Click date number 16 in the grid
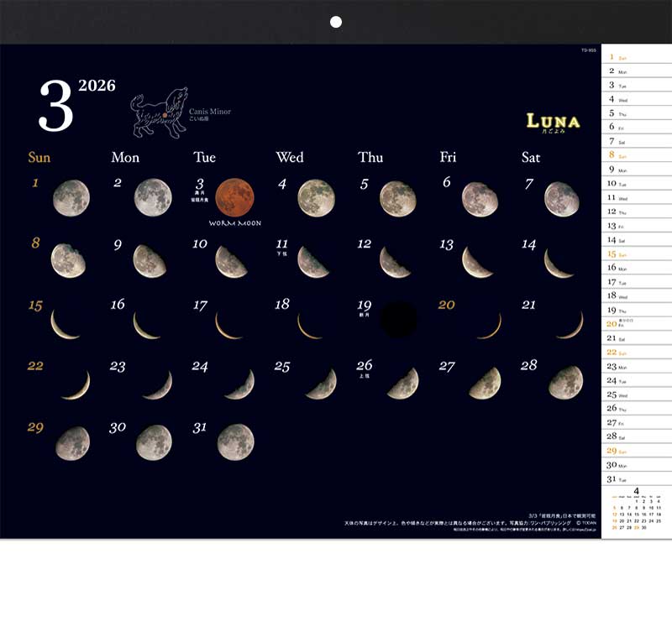The width and height of the screenshot is (672, 627). 118,305
